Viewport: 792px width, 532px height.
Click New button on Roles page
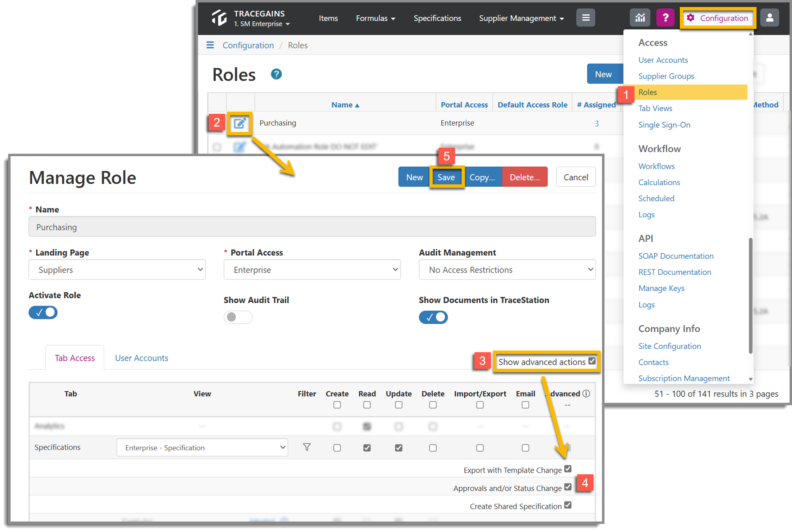(x=603, y=74)
